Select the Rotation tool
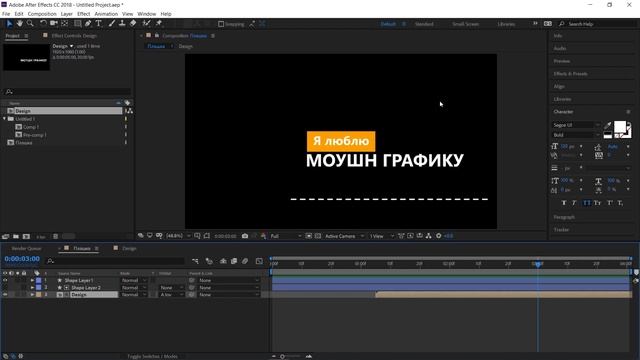The width and height of the screenshot is (640, 360). [x=43, y=24]
